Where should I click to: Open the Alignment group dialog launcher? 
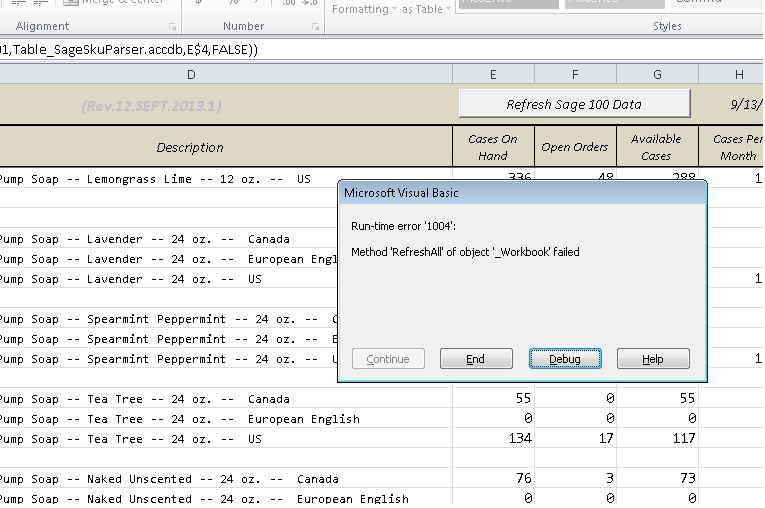click(172, 27)
